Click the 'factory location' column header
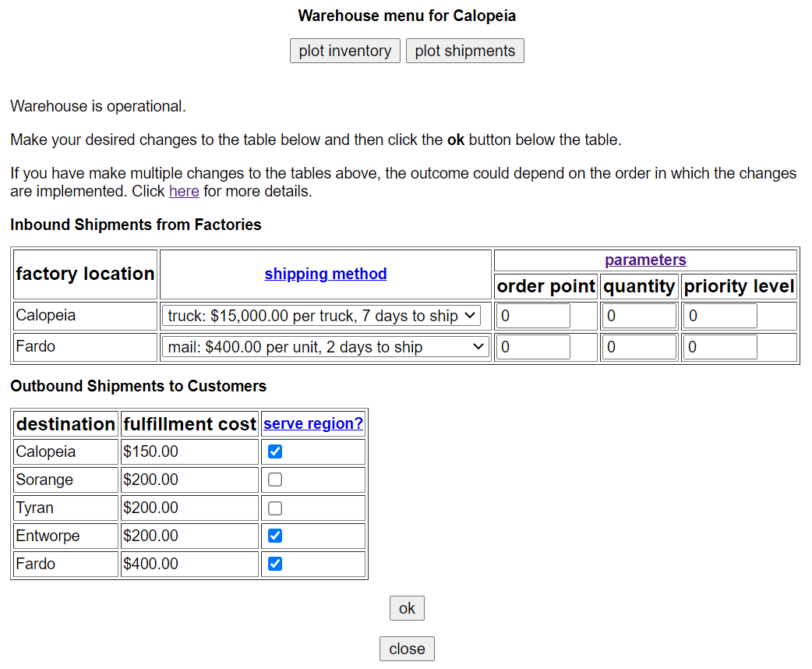Image resolution: width=812 pixels, height=669 pixels. [x=86, y=274]
